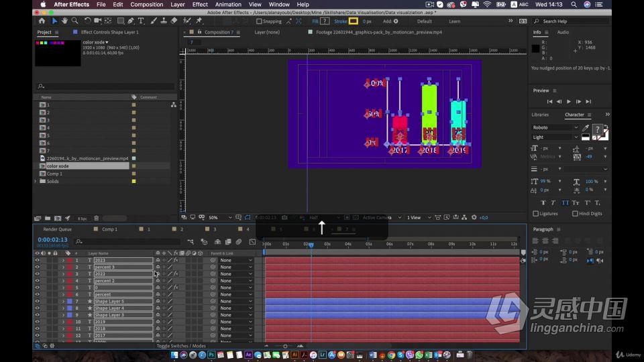The image size is (644, 362).
Task: Click the Composition Mini-Flowchart icon in timeline
Action: pos(191,242)
